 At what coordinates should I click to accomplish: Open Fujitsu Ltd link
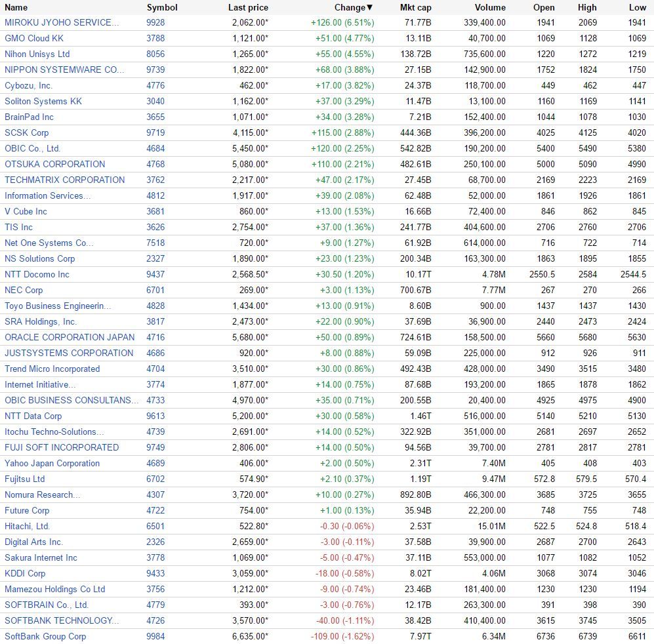[25, 479]
